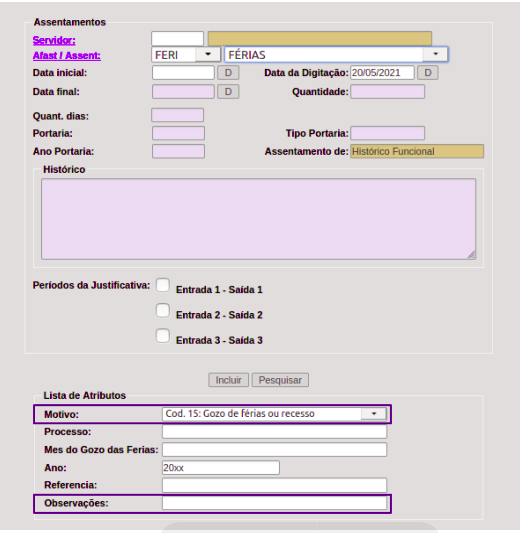520x533 pixels.
Task: Open the Afast / Assent link
Action: (x=67, y=55)
